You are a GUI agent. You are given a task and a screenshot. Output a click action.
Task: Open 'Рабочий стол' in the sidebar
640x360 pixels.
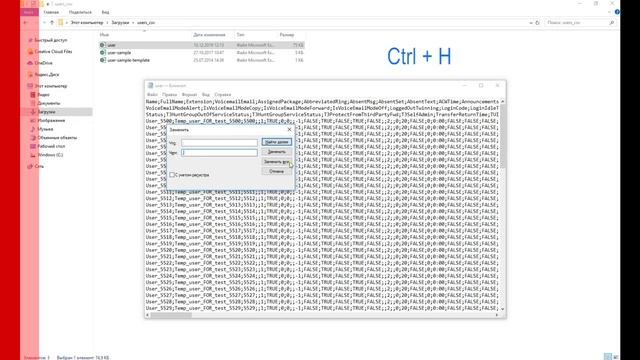tap(51, 146)
